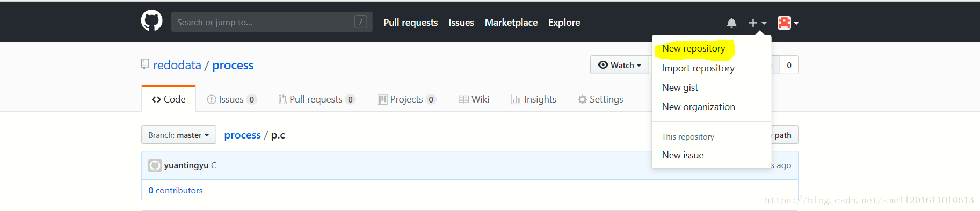Click the slash shortcut hint in search
The width and height of the screenshot is (980, 211).
click(361, 22)
